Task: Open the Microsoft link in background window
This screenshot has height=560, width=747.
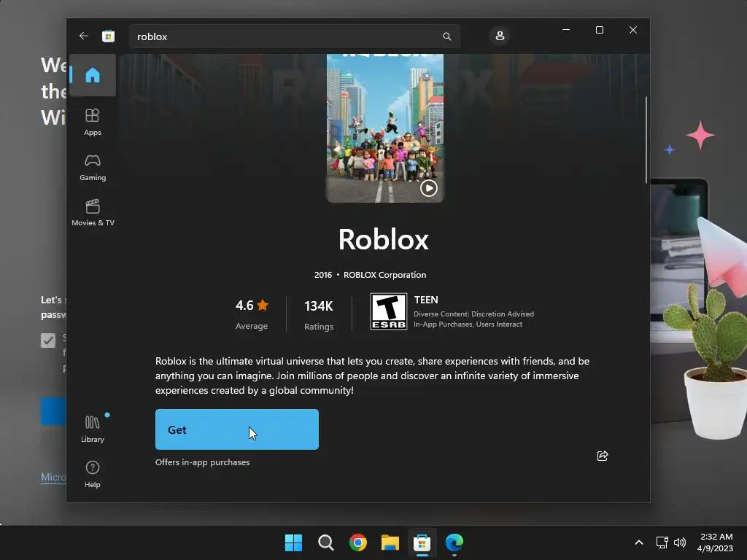Action: click(x=53, y=477)
